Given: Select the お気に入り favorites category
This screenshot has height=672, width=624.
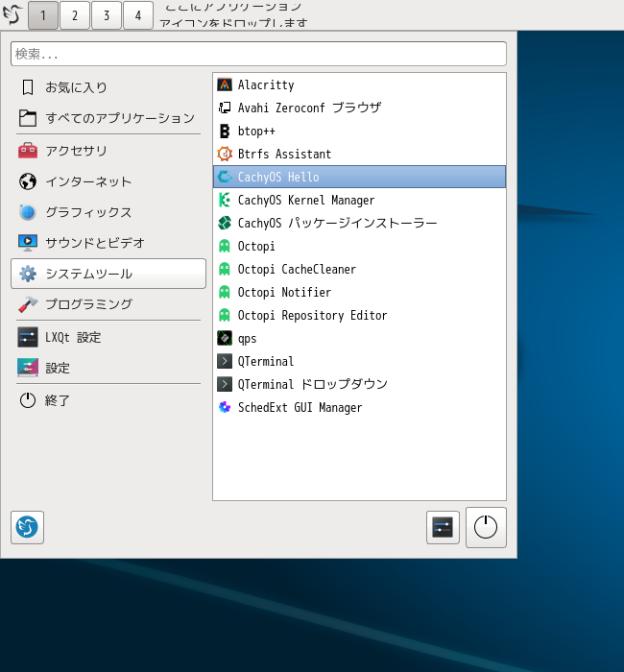Looking at the screenshot, I should point(76,87).
